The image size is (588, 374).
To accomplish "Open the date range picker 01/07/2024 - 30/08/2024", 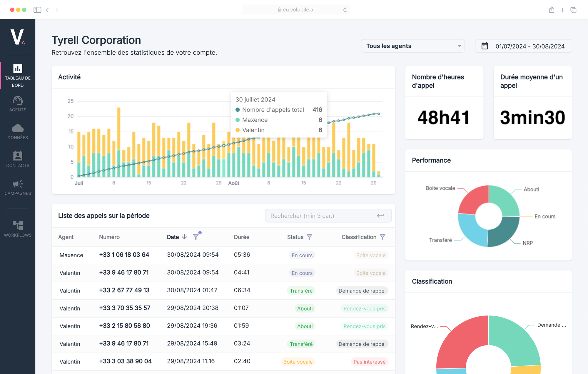I will [523, 46].
